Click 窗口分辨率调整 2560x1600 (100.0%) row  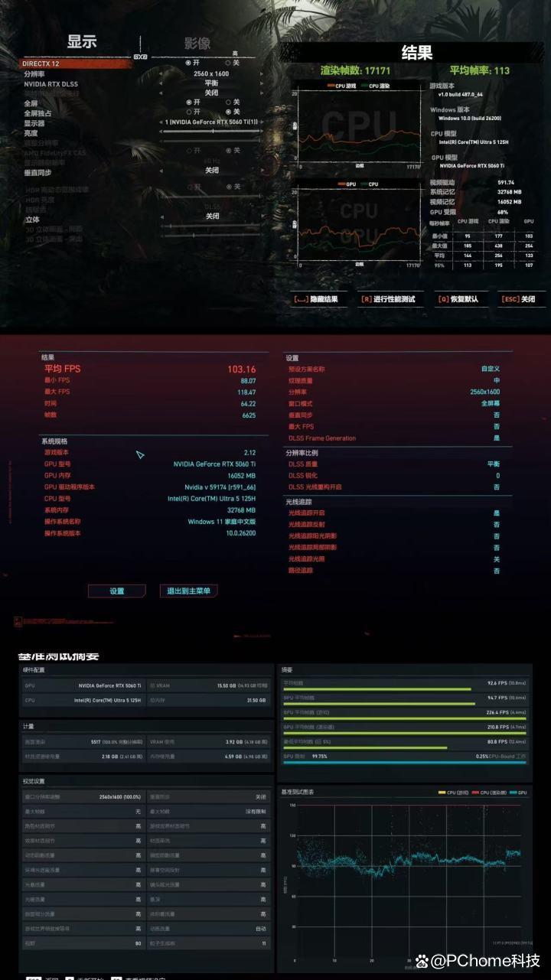pyautogui.click(x=83, y=796)
